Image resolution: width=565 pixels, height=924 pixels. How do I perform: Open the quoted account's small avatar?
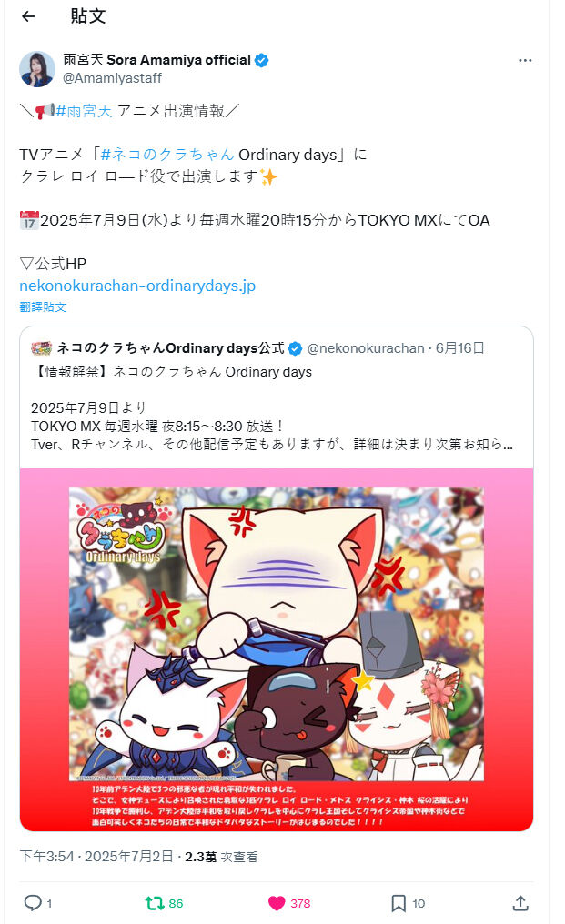pos(41,348)
